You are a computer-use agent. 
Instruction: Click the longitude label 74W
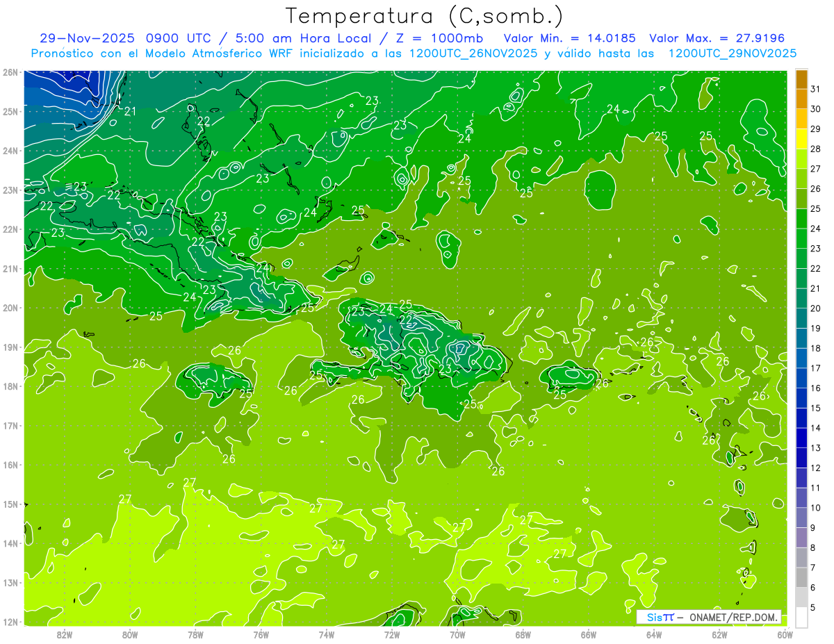tap(327, 634)
